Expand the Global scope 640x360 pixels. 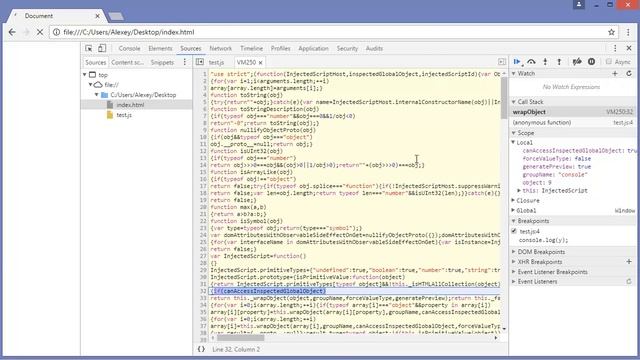coord(514,210)
